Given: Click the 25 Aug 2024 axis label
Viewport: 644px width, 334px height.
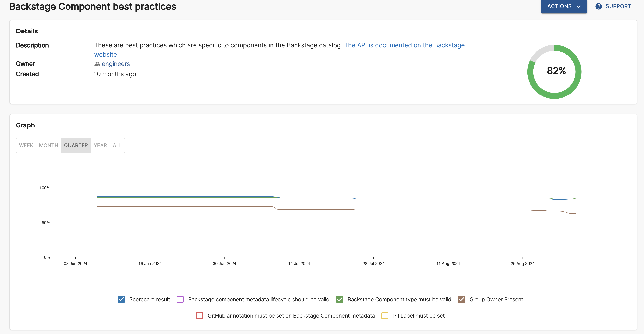Looking at the screenshot, I should [x=523, y=264].
